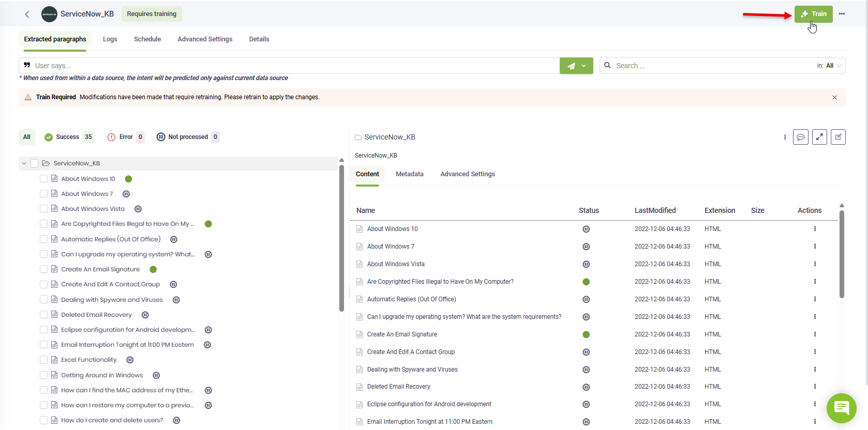Collapse the ServiceNow_KB tree folder
This screenshot has width=868, height=430.
point(24,163)
